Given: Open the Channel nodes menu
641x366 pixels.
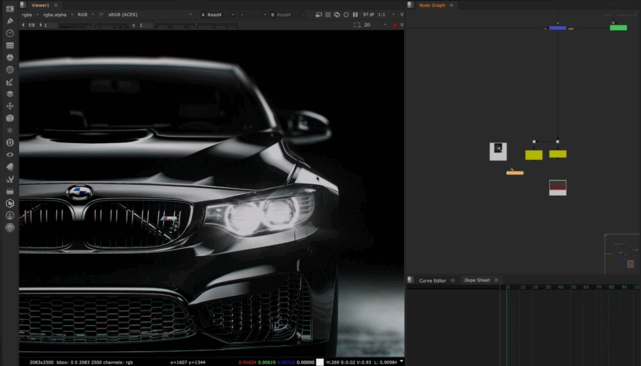Looking at the screenshot, I should [10, 45].
